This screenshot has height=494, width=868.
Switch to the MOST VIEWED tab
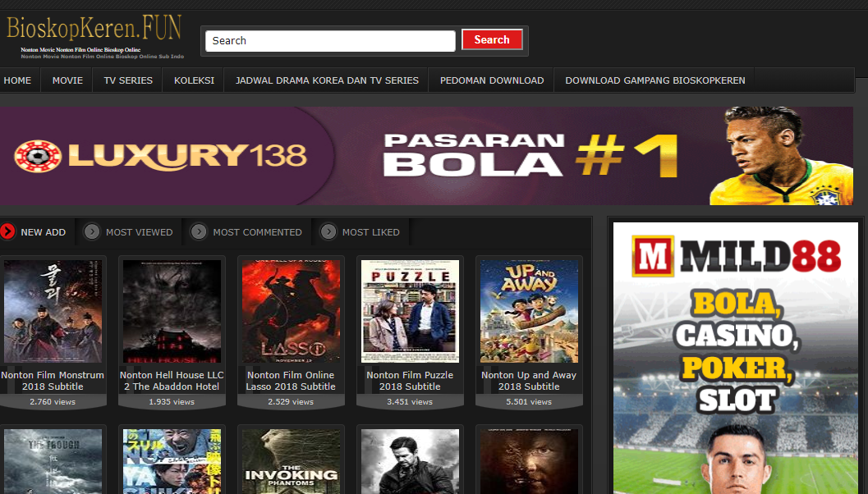point(139,232)
